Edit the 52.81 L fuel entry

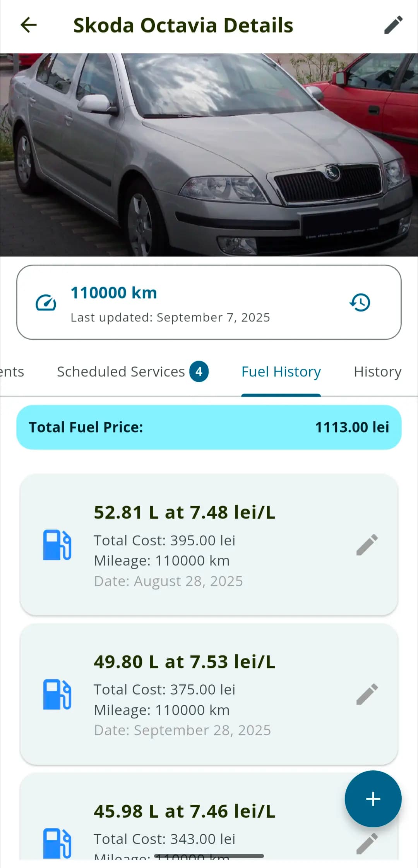367,545
